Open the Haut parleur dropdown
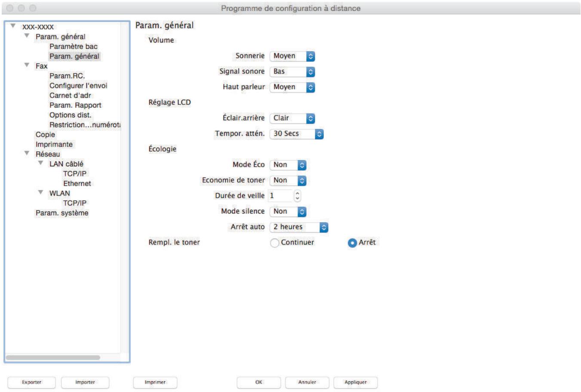The image size is (581, 392). 292,87
